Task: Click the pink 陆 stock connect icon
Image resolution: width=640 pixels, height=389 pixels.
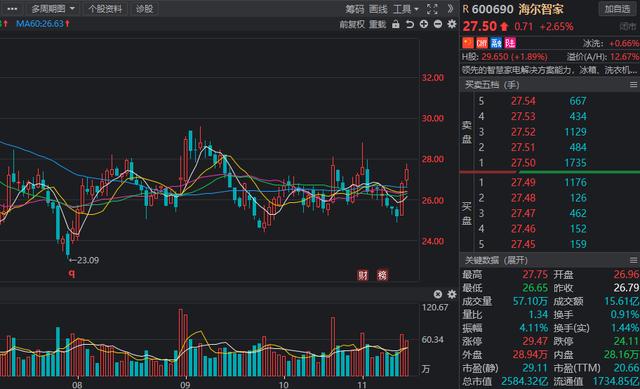Action: [x=510, y=43]
